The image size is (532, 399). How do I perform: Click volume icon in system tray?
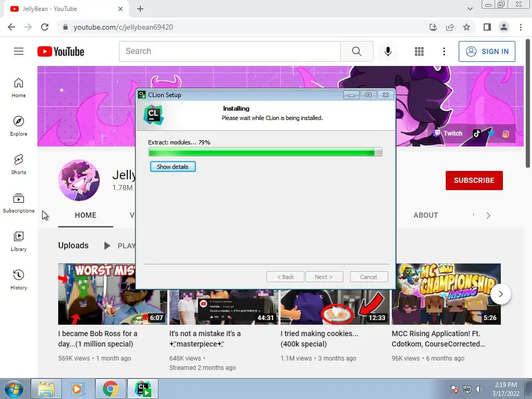[x=480, y=389]
